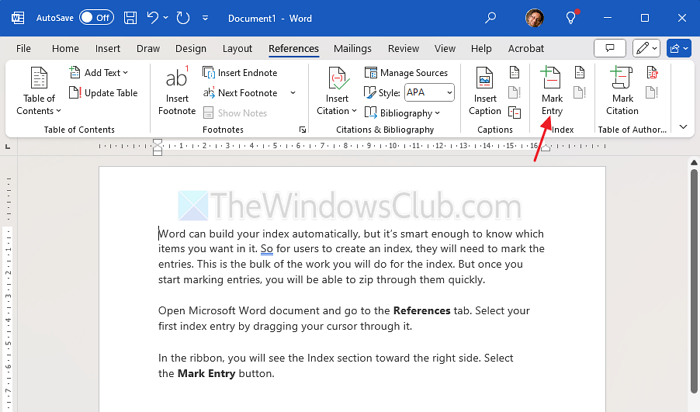Screen dimensions: 700x412
Task: Click the bold "Mark Entry" text in document
Action: 206,373
